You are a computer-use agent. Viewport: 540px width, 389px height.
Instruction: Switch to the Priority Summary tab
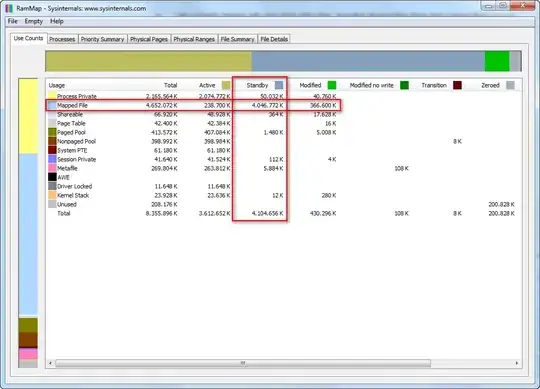click(x=102, y=39)
